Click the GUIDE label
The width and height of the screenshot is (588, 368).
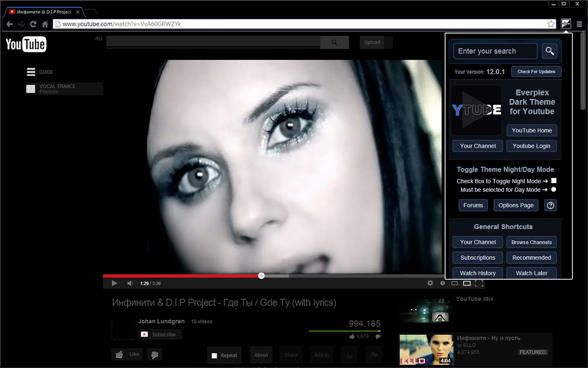coord(46,72)
